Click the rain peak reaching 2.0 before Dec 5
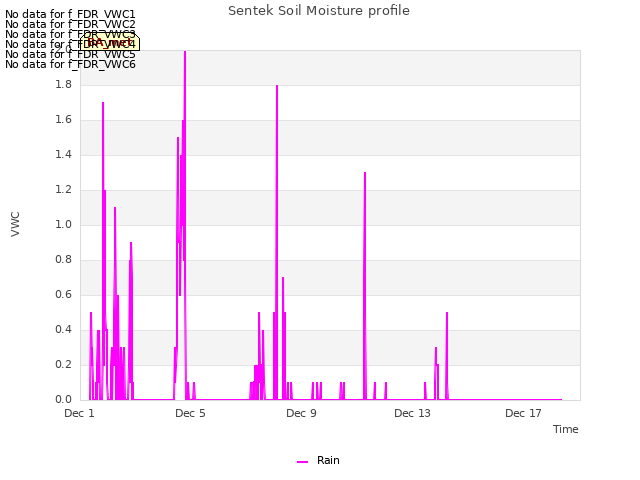 point(185,52)
